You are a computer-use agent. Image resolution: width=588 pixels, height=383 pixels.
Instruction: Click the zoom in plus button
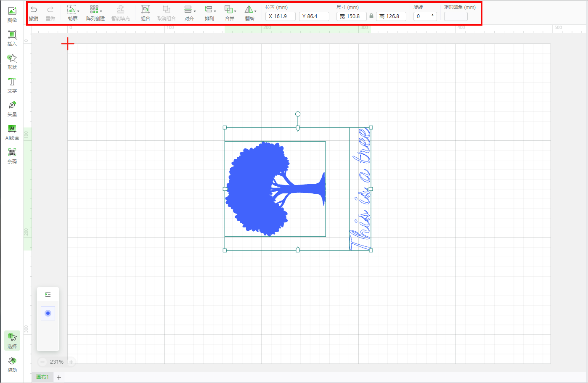(x=71, y=362)
